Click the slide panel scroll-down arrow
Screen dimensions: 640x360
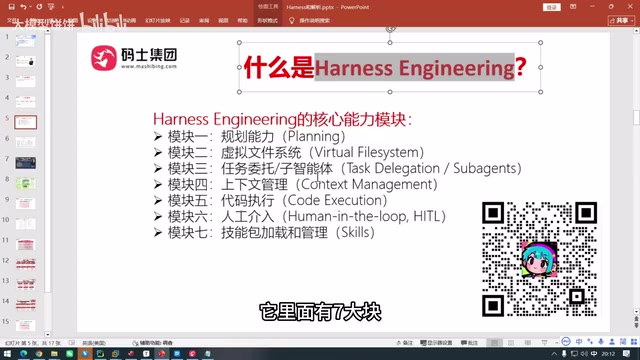(47, 334)
